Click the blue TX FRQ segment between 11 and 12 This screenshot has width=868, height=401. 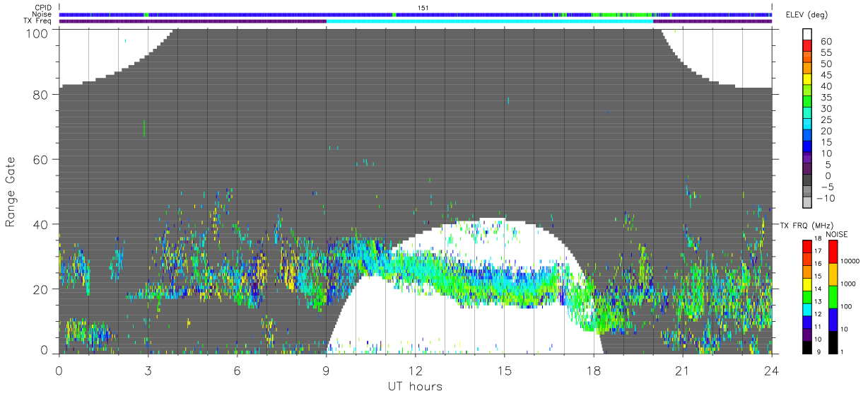(x=807, y=321)
